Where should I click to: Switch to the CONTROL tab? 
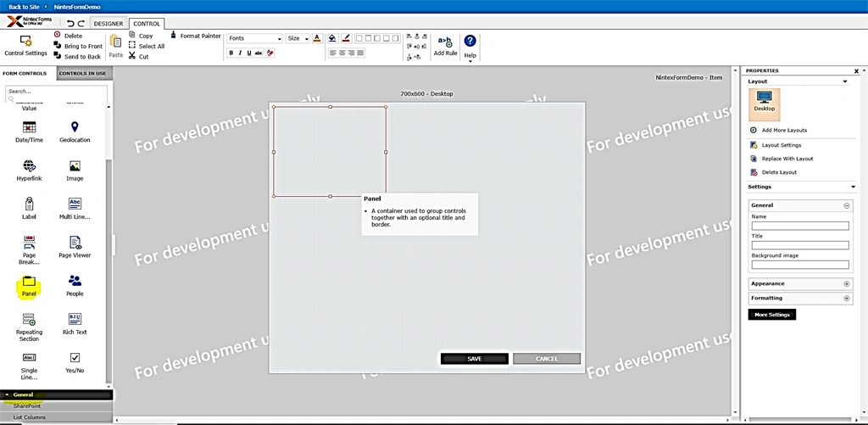(147, 24)
